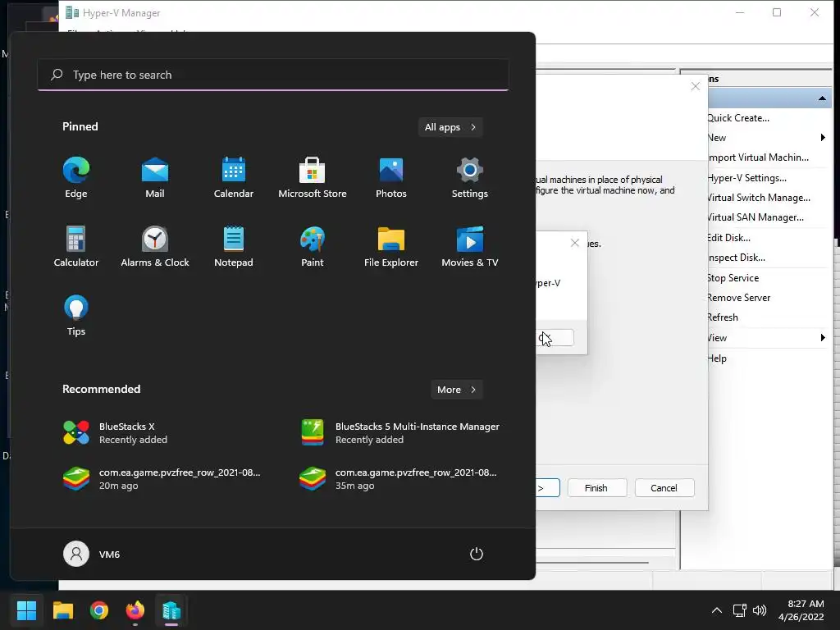
Task: Click Finish in the wizard dialog
Action: pyautogui.click(x=597, y=488)
